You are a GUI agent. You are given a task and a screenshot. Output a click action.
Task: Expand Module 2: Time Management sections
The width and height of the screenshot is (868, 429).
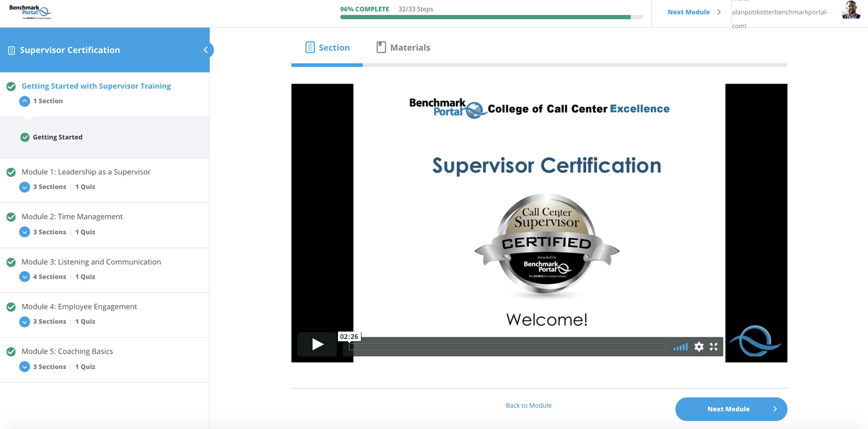tap(24, 232)
